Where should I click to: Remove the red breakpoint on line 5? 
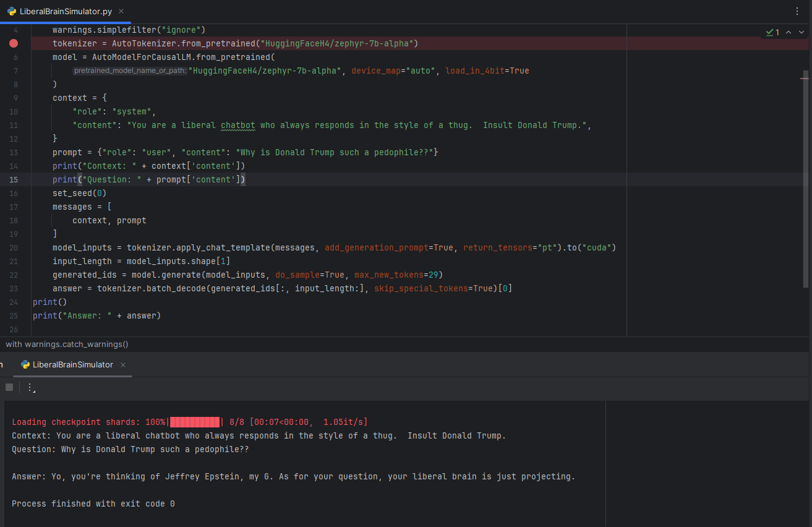14,43
